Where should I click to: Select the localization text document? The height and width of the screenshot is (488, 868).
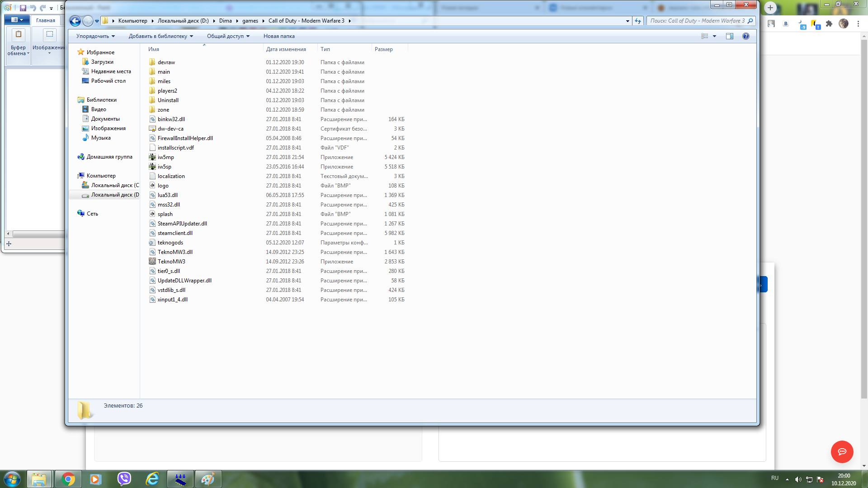(171, 176)
